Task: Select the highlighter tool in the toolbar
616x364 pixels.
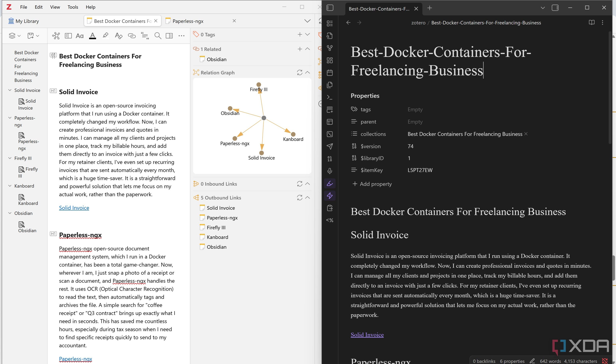Action: (x=105, y=36)
